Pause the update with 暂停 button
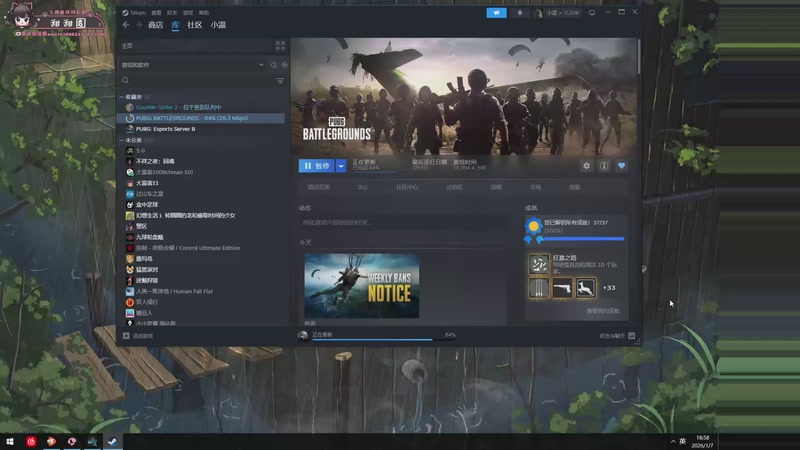The width and height of the screenshot is (800, 450). [x=316, y=166]
